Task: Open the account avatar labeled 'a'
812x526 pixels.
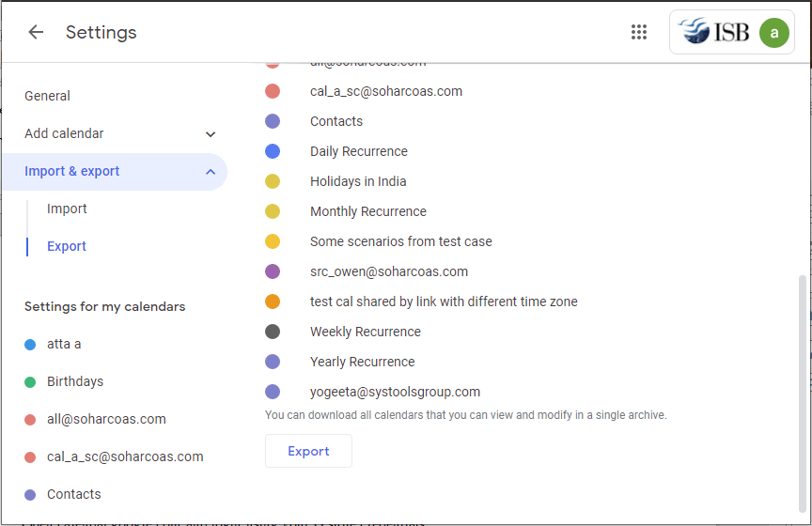Action: [773, 33]
